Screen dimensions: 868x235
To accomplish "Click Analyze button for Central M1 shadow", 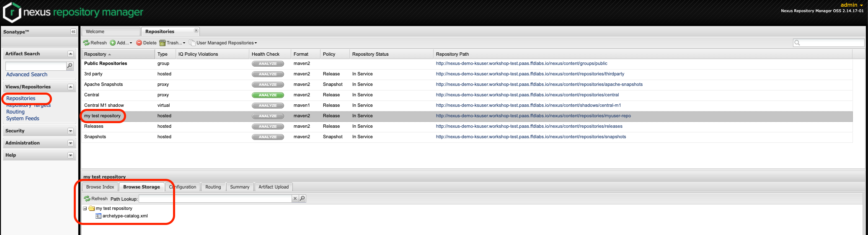I will [268, 106].
